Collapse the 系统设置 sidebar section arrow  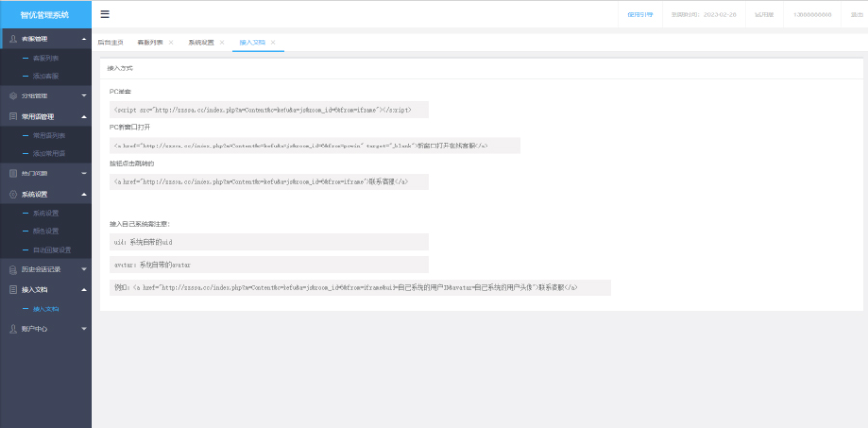84,194
